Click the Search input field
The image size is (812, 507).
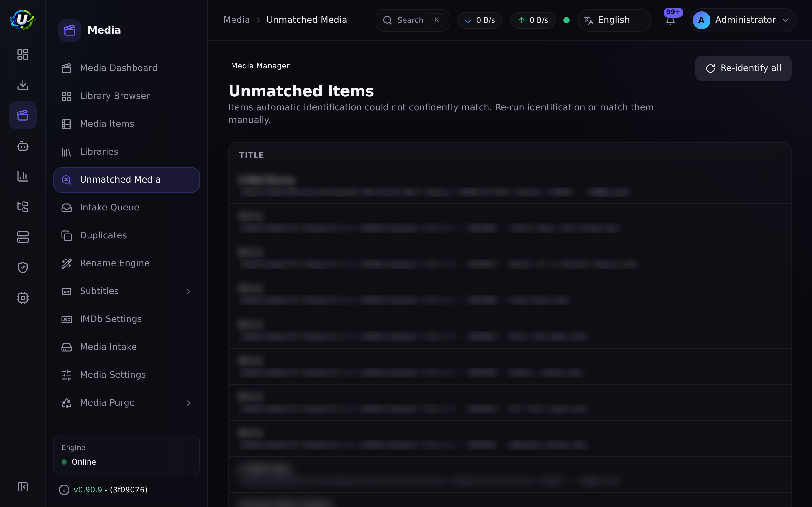[412, 20]
